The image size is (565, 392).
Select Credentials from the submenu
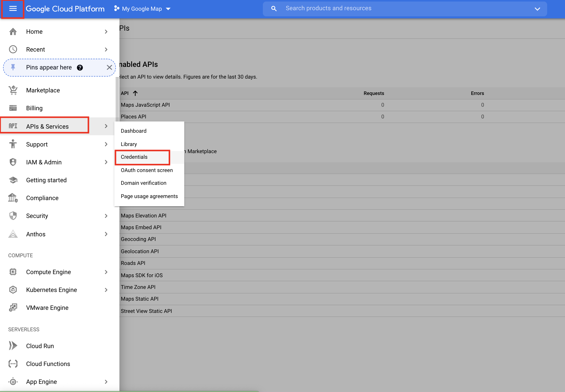[x=134, y=157]
